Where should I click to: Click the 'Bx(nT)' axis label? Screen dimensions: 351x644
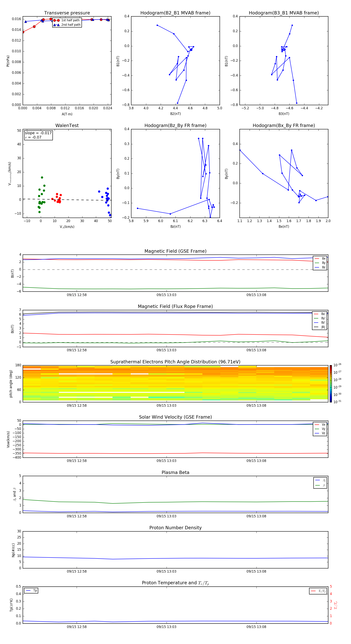284,227
